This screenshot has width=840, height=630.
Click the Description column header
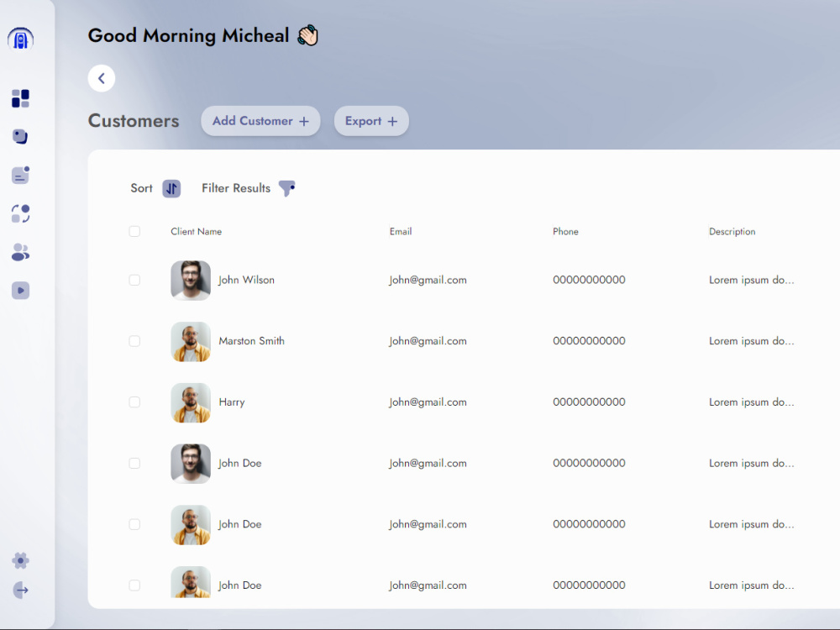pos(732,232)
